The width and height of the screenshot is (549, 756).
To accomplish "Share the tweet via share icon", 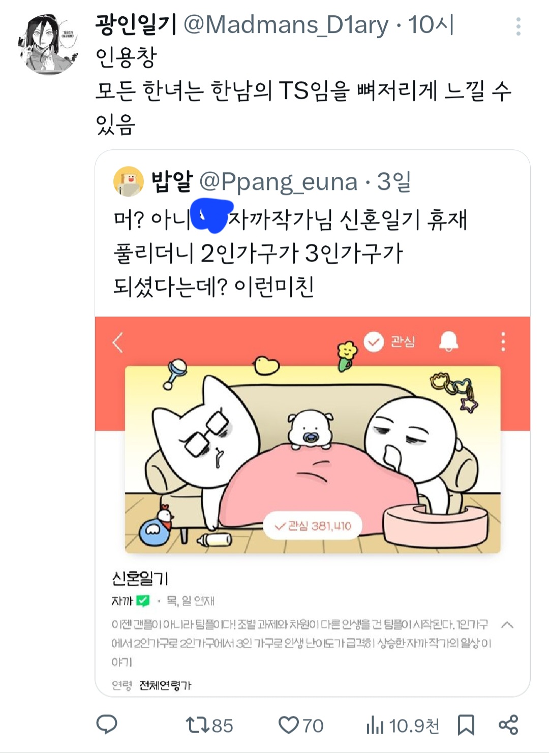I will pos(508,725).
